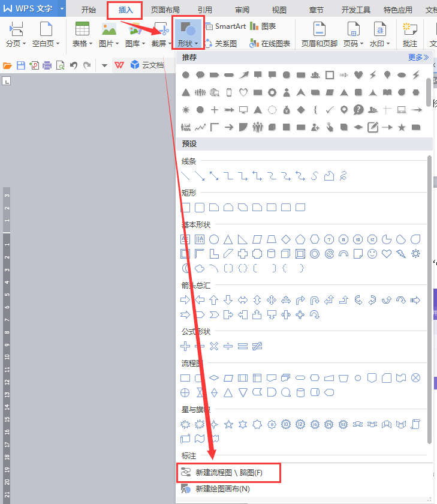Toggle the 形状 shapes dropdown
Image resolution: width=437 pixels, height=504 pixels.
coord(188,34)
